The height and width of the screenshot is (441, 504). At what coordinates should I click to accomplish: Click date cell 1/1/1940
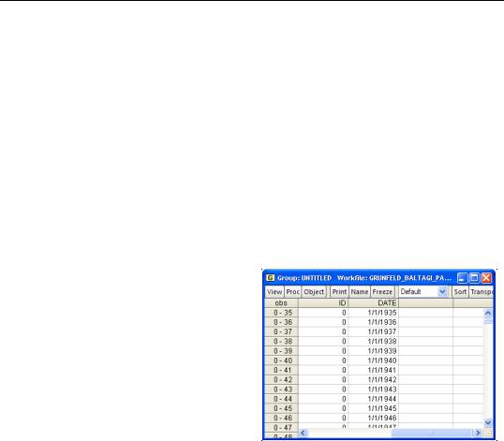coord(374,360)
